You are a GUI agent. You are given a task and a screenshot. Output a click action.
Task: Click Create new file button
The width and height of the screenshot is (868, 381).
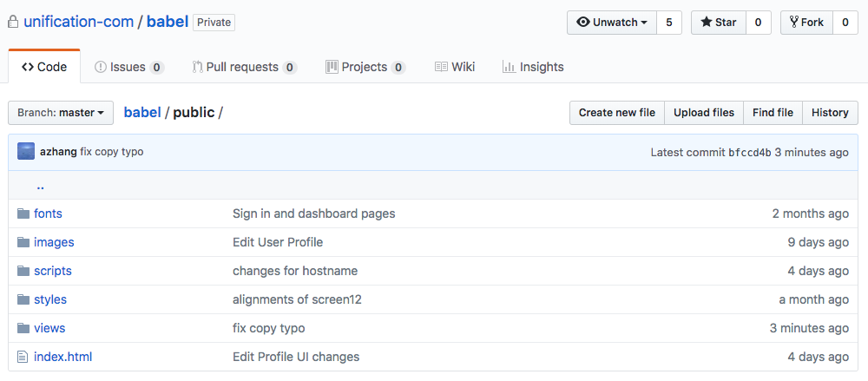click(x=617, y=113)
